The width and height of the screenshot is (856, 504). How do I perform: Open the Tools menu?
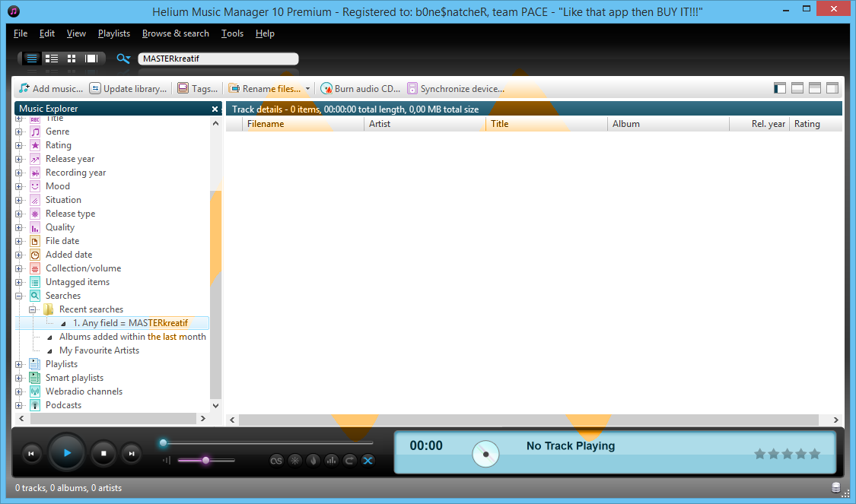point(233,33)
